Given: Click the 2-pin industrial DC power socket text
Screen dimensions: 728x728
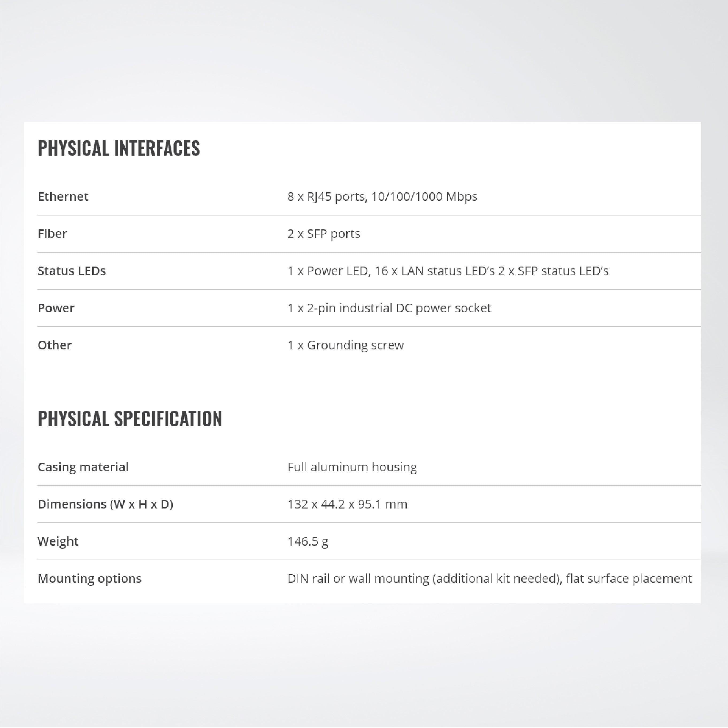Looking at the screenshot, I should pos(389,308).
